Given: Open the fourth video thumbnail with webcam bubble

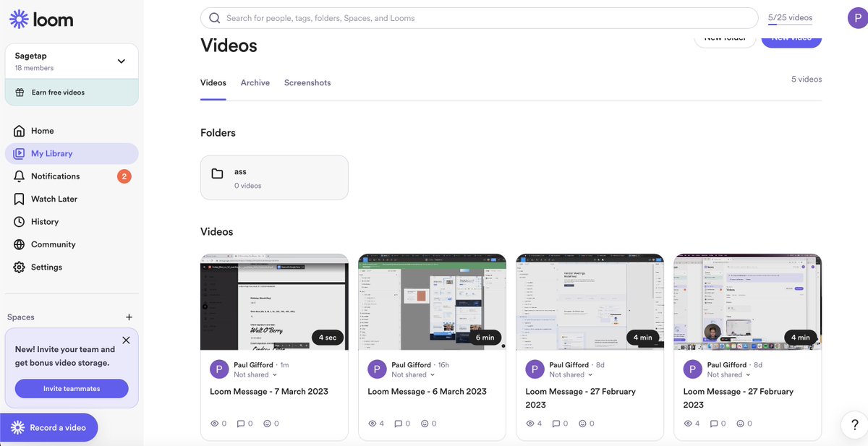Looking at the screenshot, I should pyautogui.click(x=747, y=302).
